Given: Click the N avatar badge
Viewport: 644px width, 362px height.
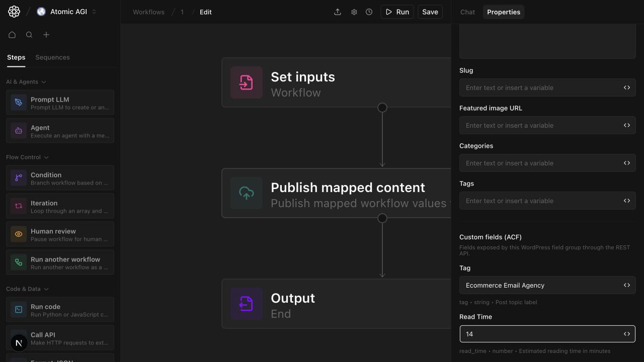Looking at the screenshot, I should (19, 343).
